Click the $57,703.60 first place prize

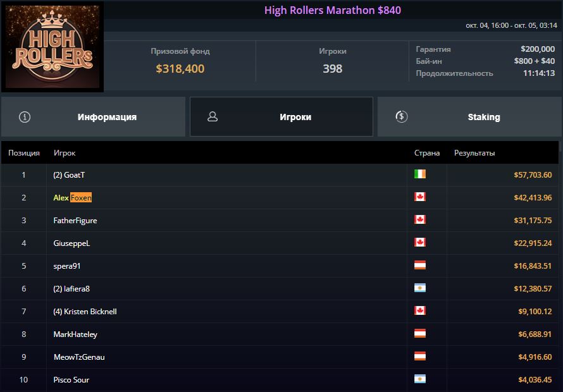point(533,175)
